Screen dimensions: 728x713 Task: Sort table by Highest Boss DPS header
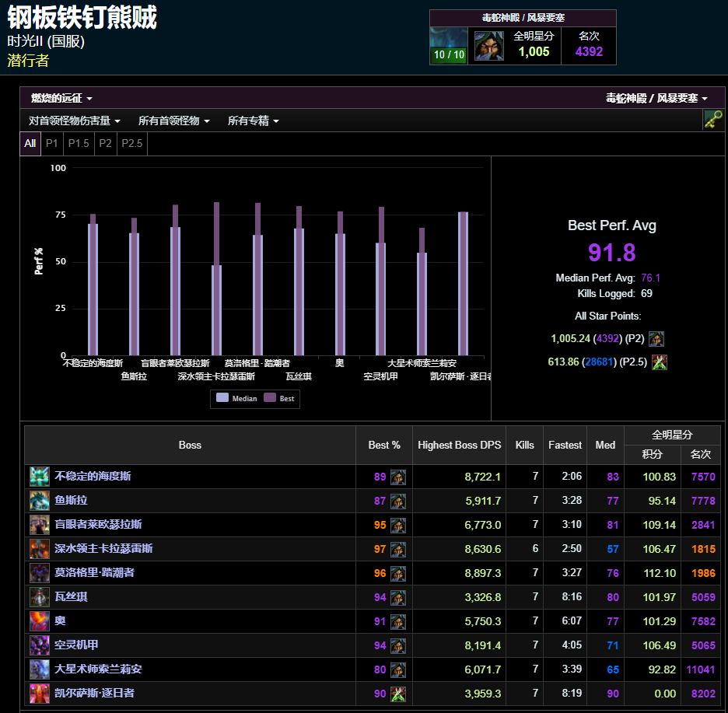pyautogui.click(x=459, y=445)
